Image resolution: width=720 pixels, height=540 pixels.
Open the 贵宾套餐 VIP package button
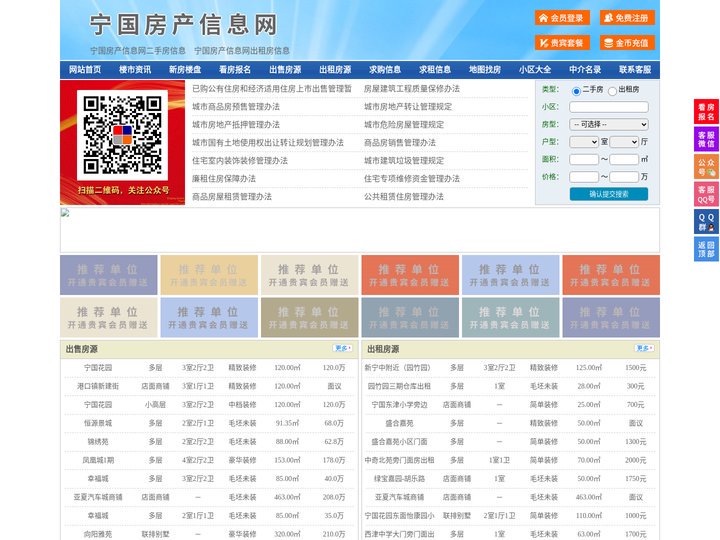click(x=562, y=43)
